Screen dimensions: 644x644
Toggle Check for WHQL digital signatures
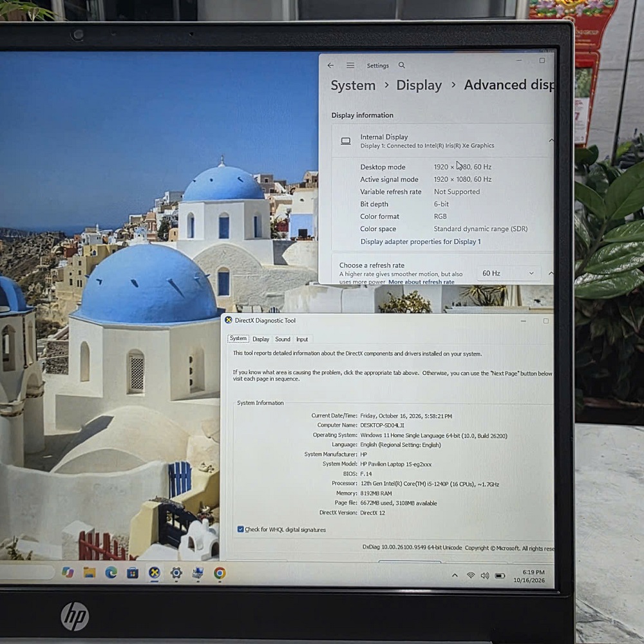pos(241,529)
